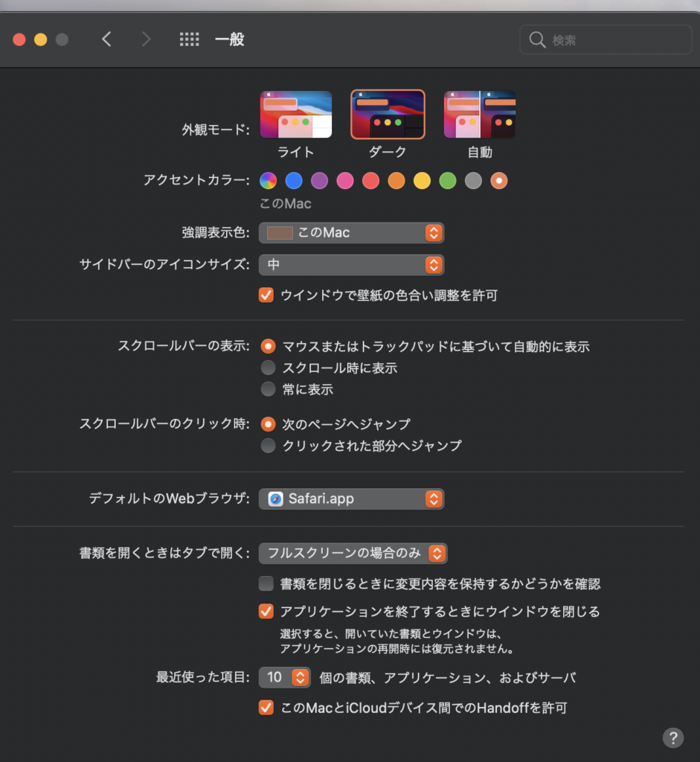700x762 pixels.
Task: Uncheck ウインドウで壁紙の色合い調整を許可
Action: click(x=266, y=295)
